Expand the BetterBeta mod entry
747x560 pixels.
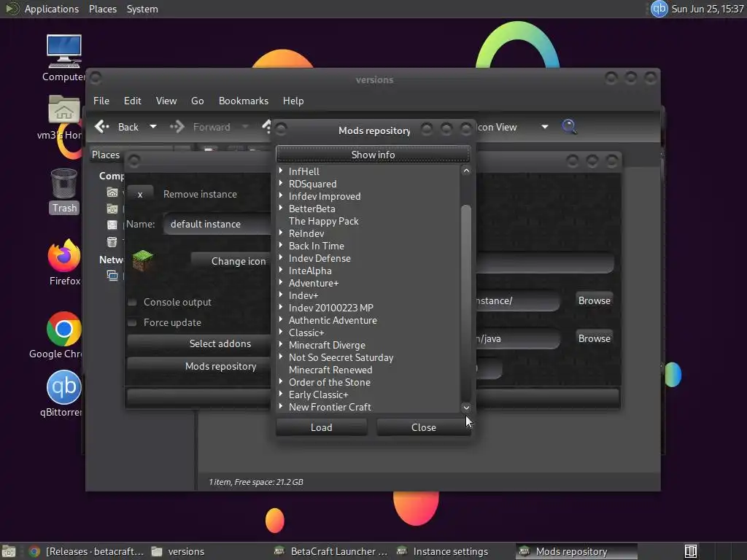281,208
